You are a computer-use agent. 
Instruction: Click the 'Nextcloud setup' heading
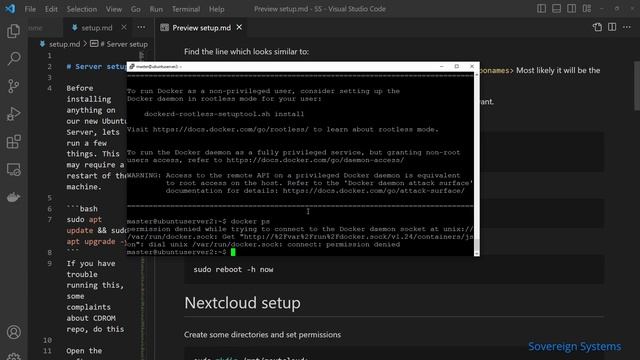242,303
